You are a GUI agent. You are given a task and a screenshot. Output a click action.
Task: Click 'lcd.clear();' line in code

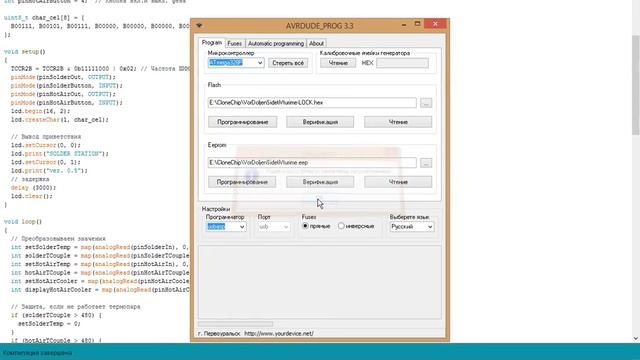(32, 196)
